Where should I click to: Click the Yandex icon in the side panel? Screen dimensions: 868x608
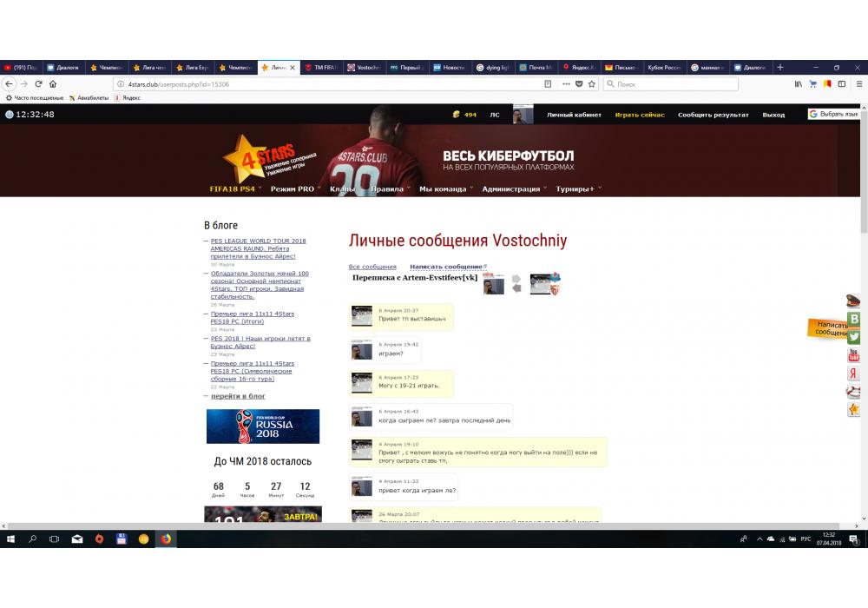pyautogui.click(x=854, y=373)
